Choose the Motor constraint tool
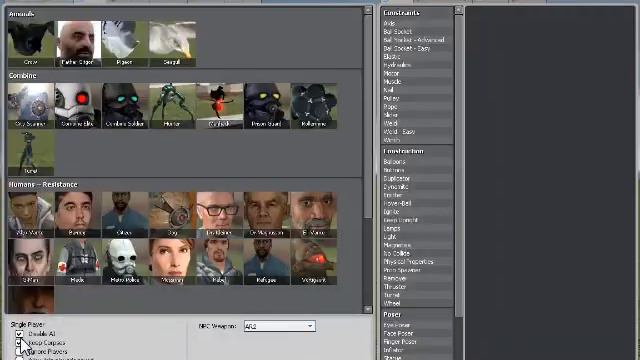Screen dimensions: 640x360 [417, 73]
